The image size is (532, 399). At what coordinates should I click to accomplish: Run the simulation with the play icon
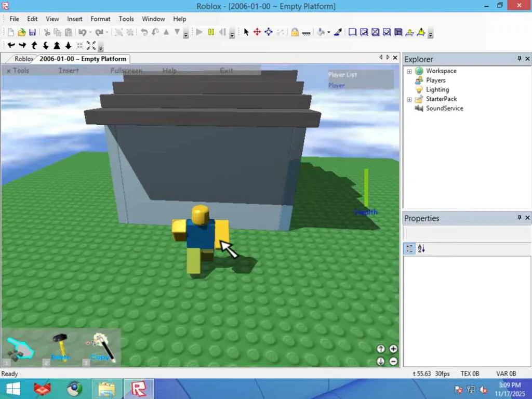(199, 32)
